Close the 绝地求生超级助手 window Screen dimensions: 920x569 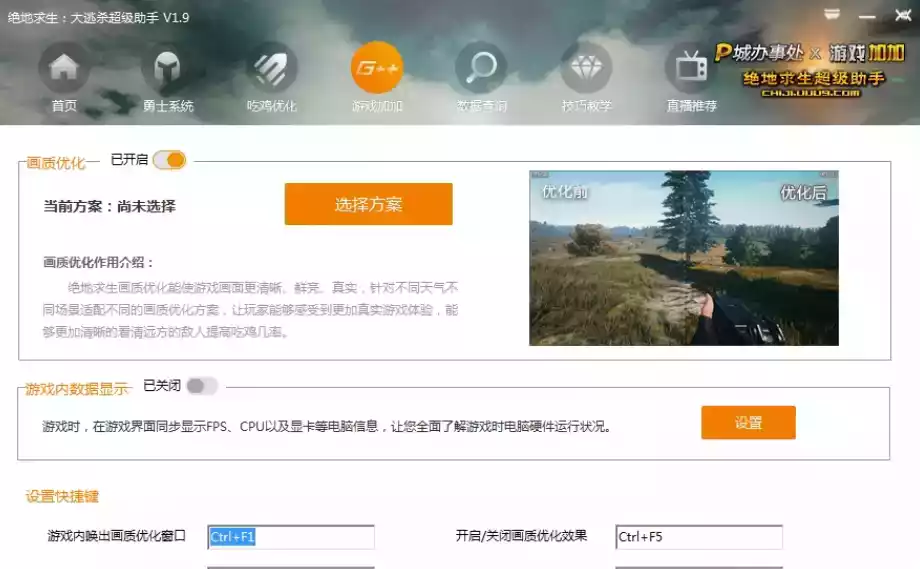click(x=903, y=15)
